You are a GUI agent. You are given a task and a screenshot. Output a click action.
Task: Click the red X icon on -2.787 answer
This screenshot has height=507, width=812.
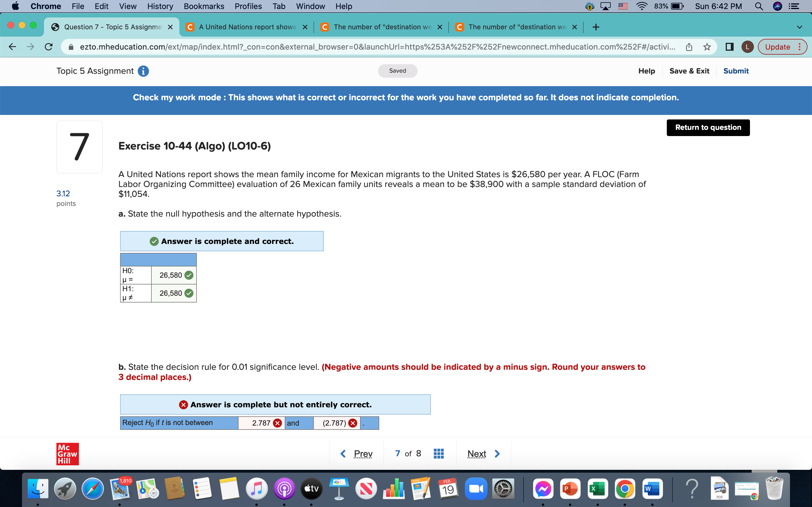point(354,423)
